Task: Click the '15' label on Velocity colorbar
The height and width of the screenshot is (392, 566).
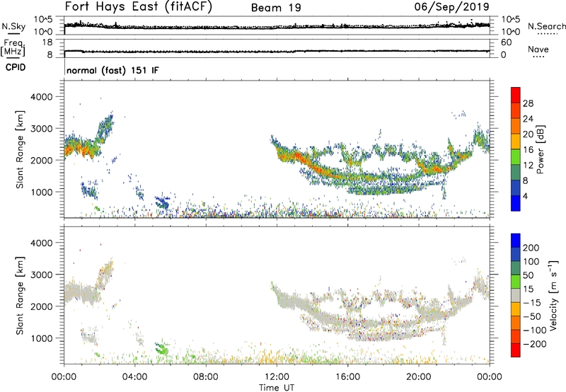Action: [x=528, y=289]
